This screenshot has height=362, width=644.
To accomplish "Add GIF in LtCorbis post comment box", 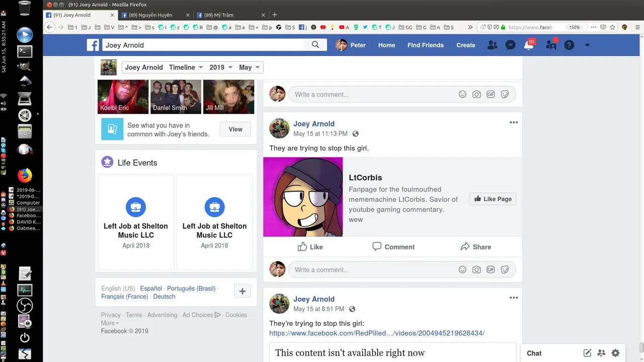I will pyautogui.click(x=491, y=269).
